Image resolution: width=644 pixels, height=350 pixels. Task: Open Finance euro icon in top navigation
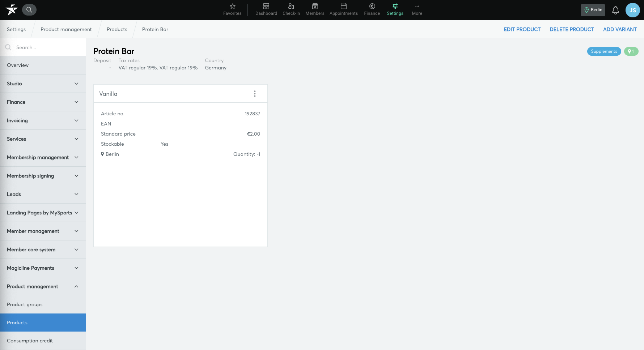point(372,10)
